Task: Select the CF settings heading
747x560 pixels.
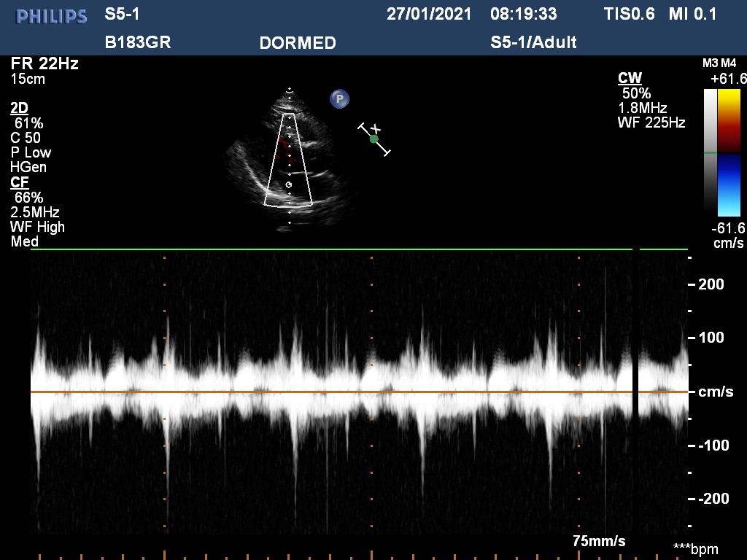Action: click(19, 182)
